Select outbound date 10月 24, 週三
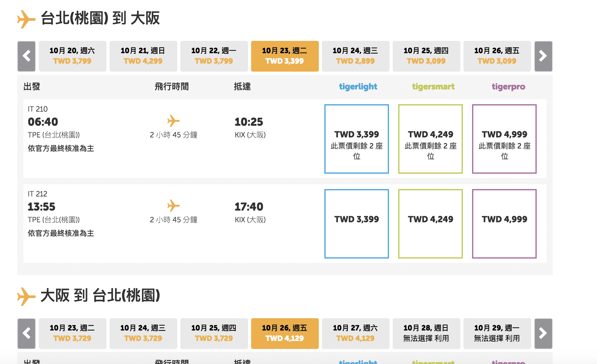This screenshot has height=364, width=597. 356,56
